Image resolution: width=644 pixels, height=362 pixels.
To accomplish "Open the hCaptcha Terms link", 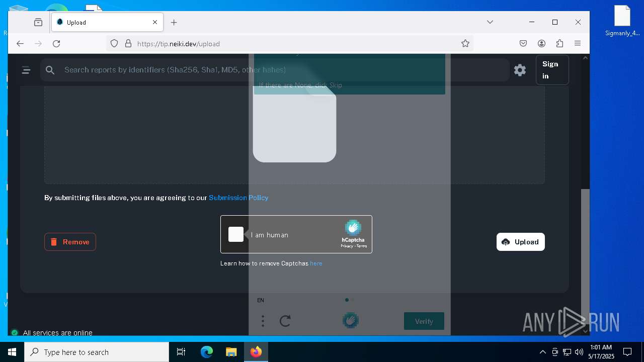I will (362, 246).
